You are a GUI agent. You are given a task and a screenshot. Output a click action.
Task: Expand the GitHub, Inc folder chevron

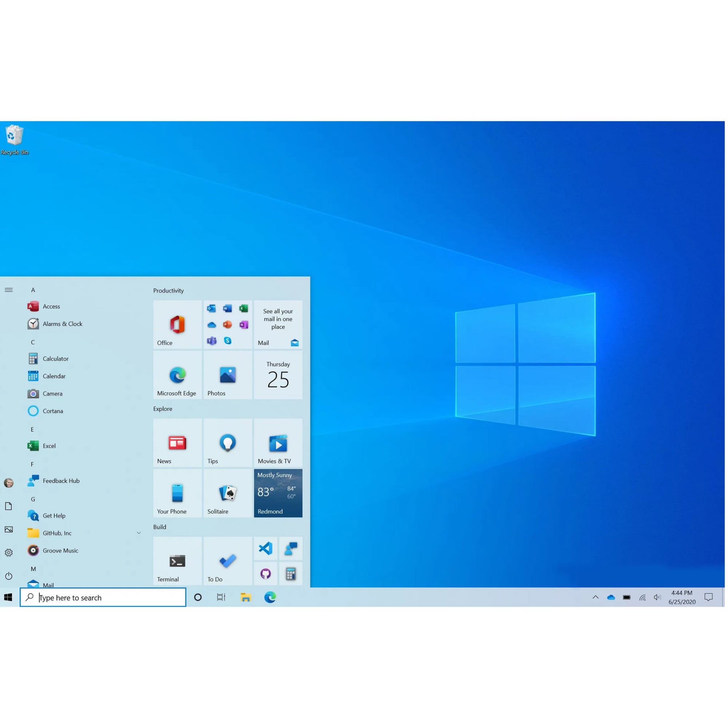pos(139,533)
